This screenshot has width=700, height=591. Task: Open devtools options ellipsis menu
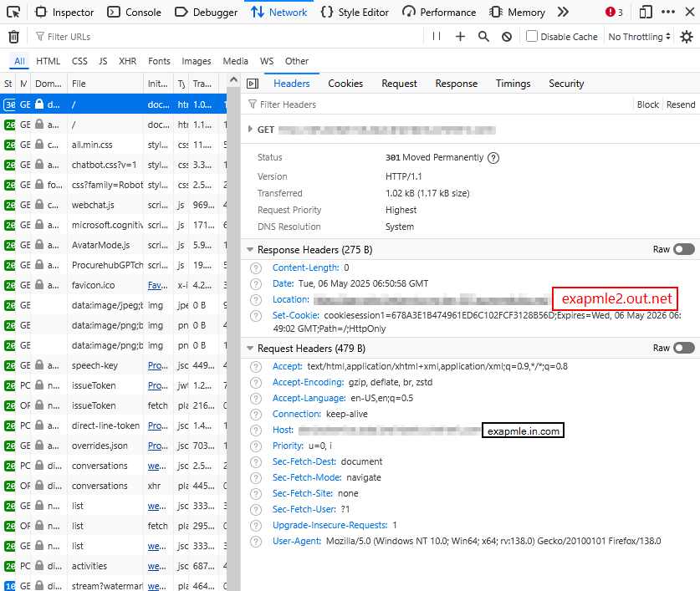pyautogui.click(x=668, y=12)
